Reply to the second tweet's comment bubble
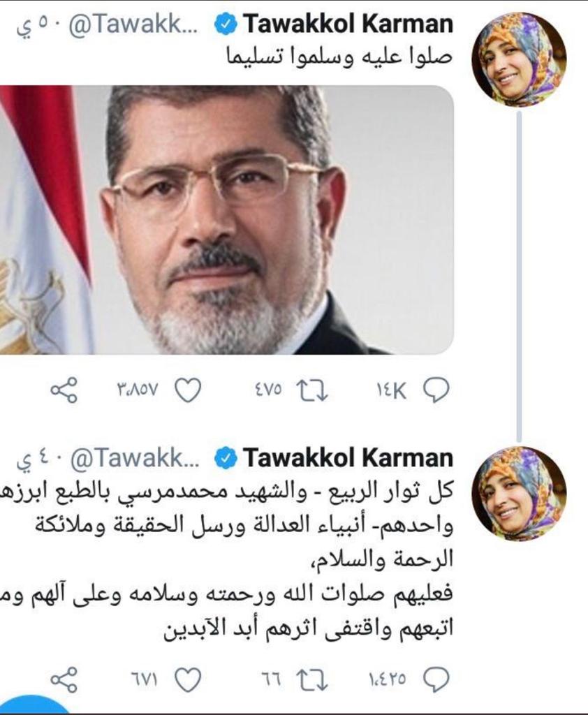 [436, 680]
